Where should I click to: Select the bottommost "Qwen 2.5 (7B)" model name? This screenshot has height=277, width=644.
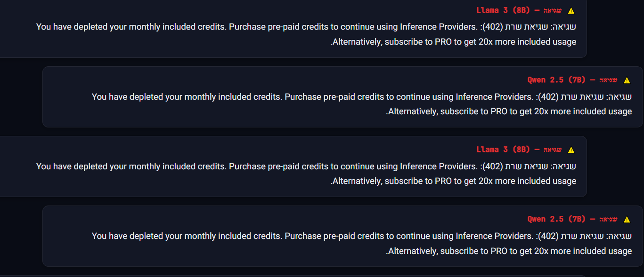click(556, 219)
